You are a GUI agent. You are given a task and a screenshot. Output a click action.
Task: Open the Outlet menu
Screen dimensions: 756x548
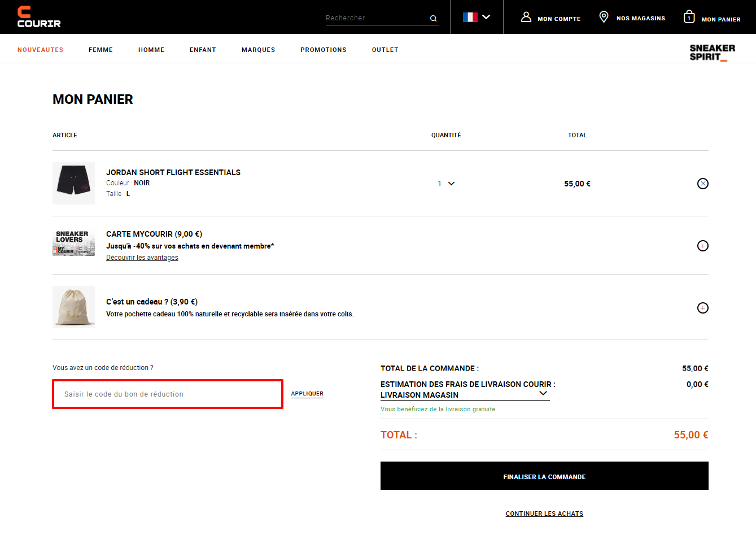coord(385,50)
